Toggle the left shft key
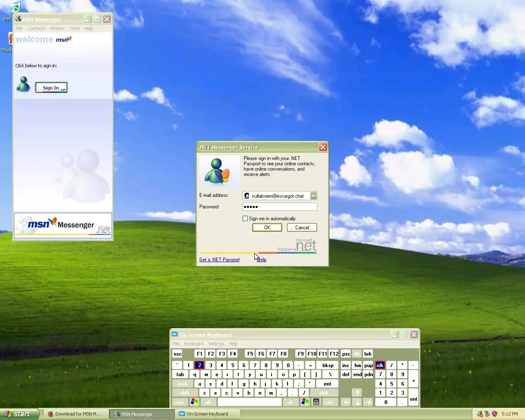Screen dimensions: 525x420 click(185, 393)
